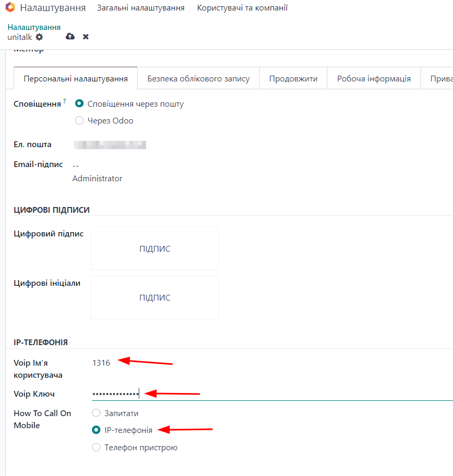The width and height of the screenshot is (453, 476).
Task: Open the gear actions menu beside unitalk
Action: [x=39, y=37]
